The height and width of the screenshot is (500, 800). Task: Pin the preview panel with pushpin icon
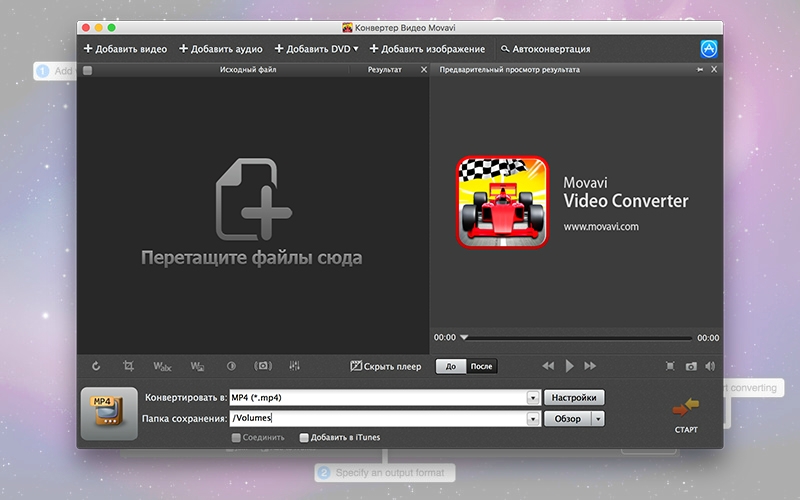[x=700, y=69]
